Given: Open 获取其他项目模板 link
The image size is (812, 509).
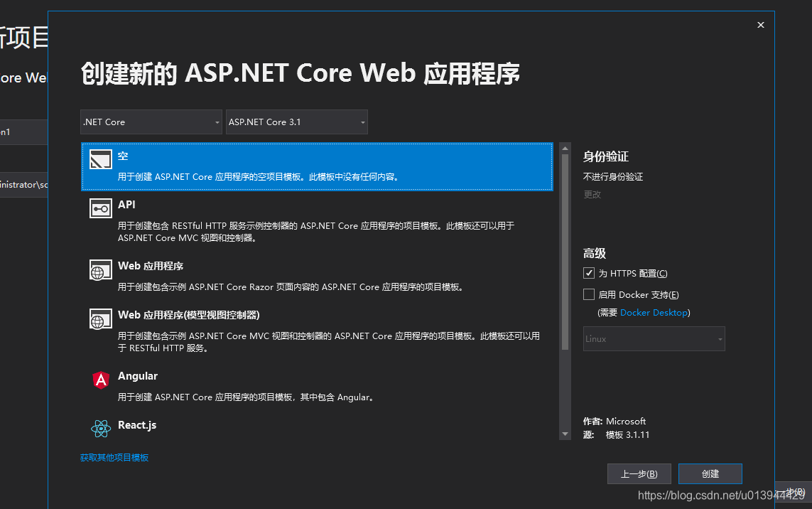Looking at the screenshot, I should tap(114, 457).
